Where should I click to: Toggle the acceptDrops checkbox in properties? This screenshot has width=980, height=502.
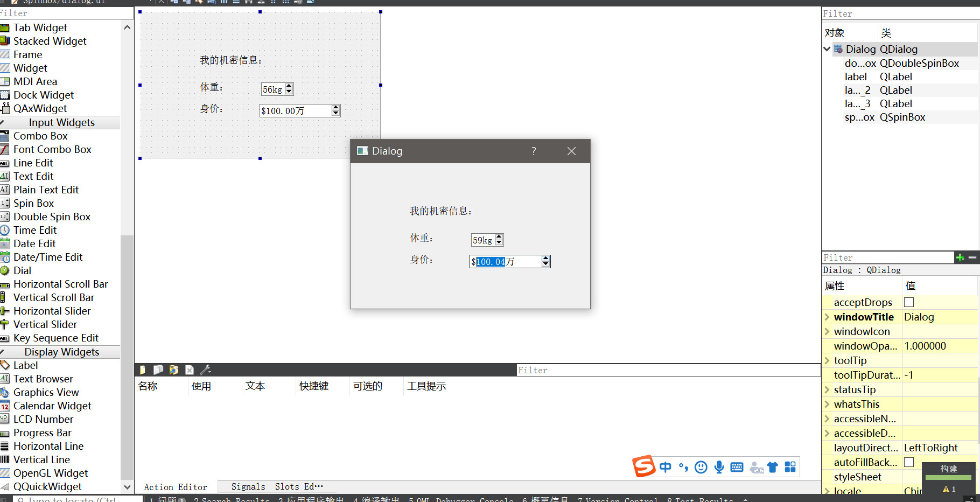coord(909,302)
